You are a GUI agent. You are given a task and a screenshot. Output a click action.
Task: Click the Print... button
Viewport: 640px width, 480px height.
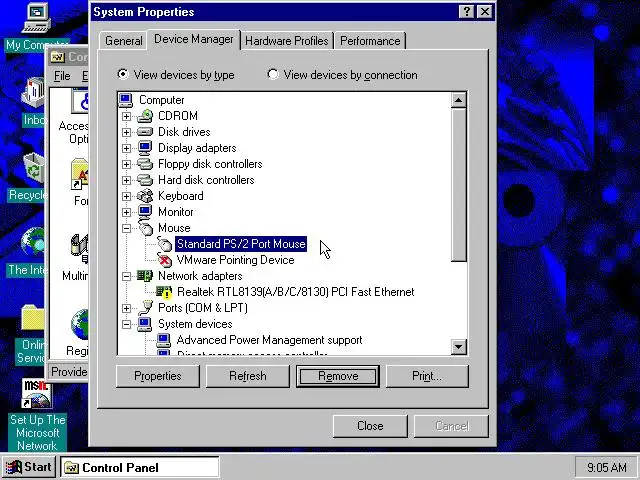coord(427,376)
